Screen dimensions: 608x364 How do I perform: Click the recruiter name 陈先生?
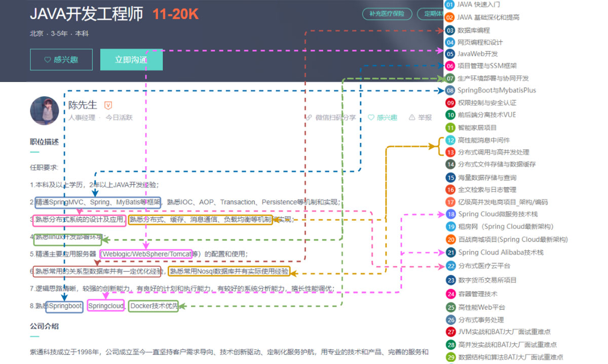point(83,105)
